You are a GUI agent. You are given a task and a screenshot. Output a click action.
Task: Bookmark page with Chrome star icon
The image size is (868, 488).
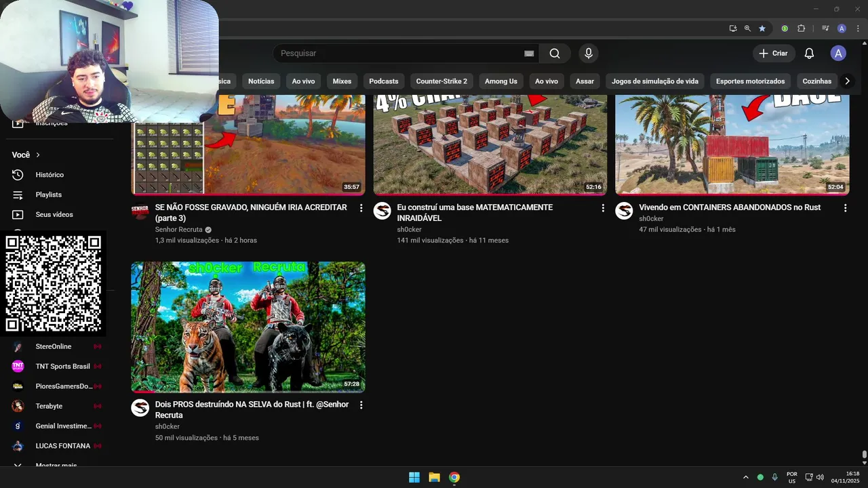click(762, 28)
